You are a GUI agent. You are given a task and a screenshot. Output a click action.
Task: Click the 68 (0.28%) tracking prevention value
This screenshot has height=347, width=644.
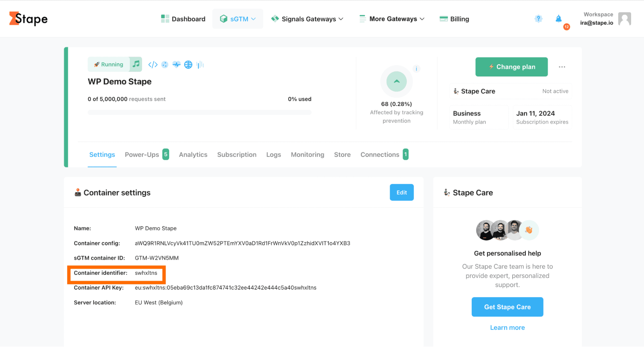coord(396,104)
